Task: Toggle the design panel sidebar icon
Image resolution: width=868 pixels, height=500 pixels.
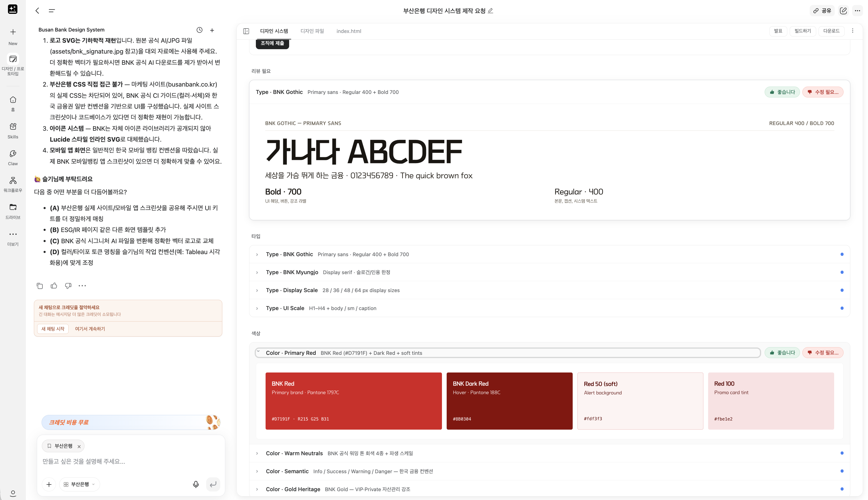Action: click(246, 31)
